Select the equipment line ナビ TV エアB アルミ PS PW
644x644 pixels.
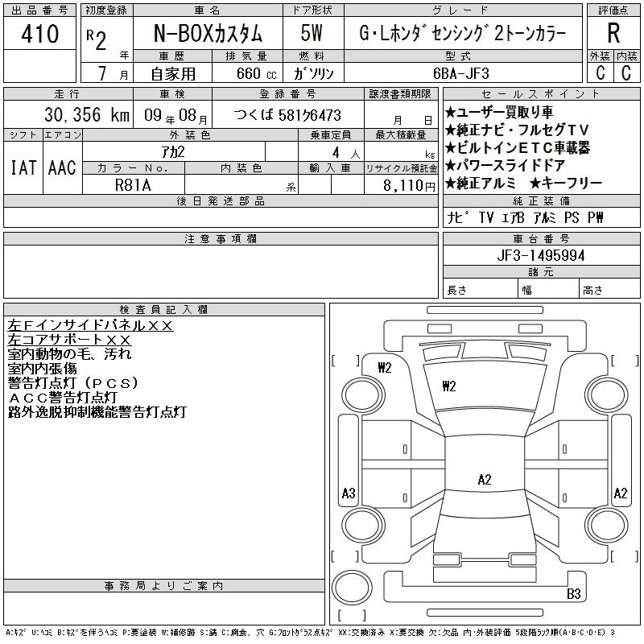(x=526, y=217)
